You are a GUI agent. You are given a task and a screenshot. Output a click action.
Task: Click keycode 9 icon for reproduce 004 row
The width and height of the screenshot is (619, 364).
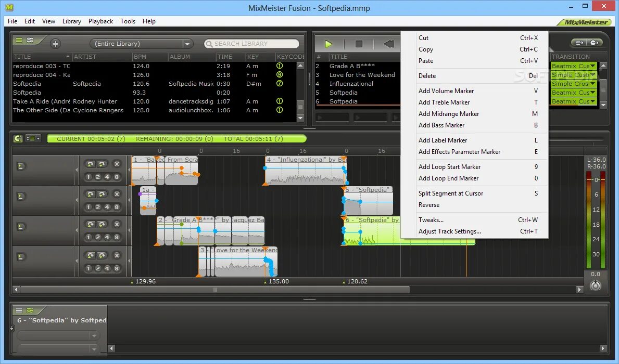pos(280,74)
